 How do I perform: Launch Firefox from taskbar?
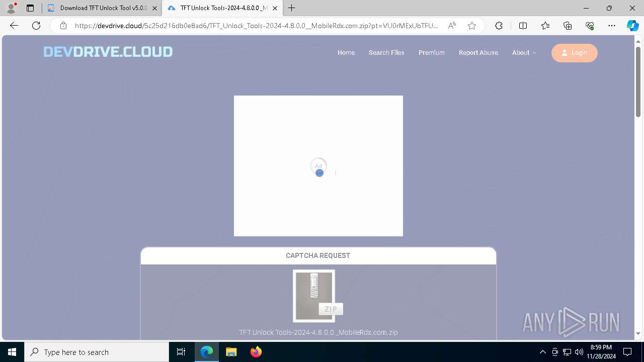click(256, 352)
